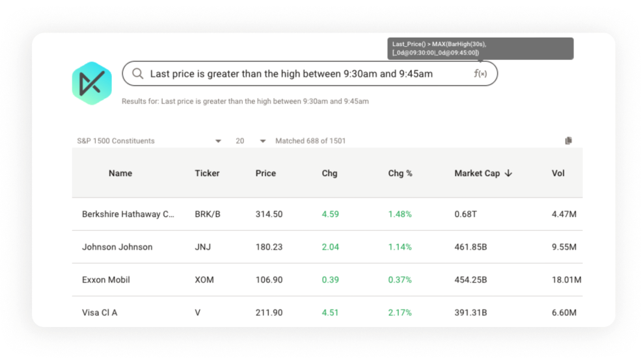The height and width of the screenshot is (364, 641).
Task: Click the hexagon app logo icon
Action: tap(92, 83)
